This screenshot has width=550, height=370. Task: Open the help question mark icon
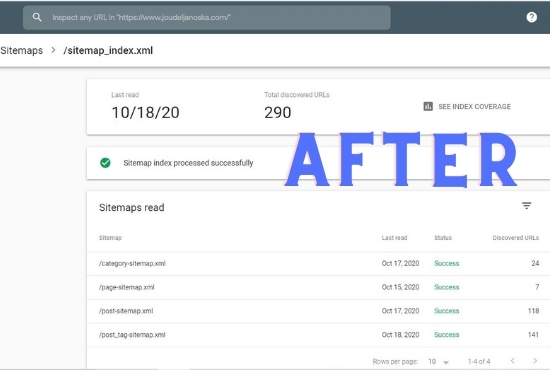coord(531,17)
